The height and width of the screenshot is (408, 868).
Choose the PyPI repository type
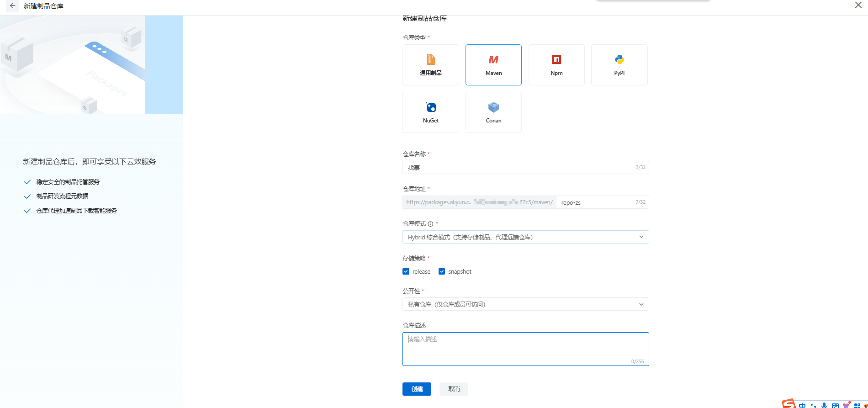[619, 65]
